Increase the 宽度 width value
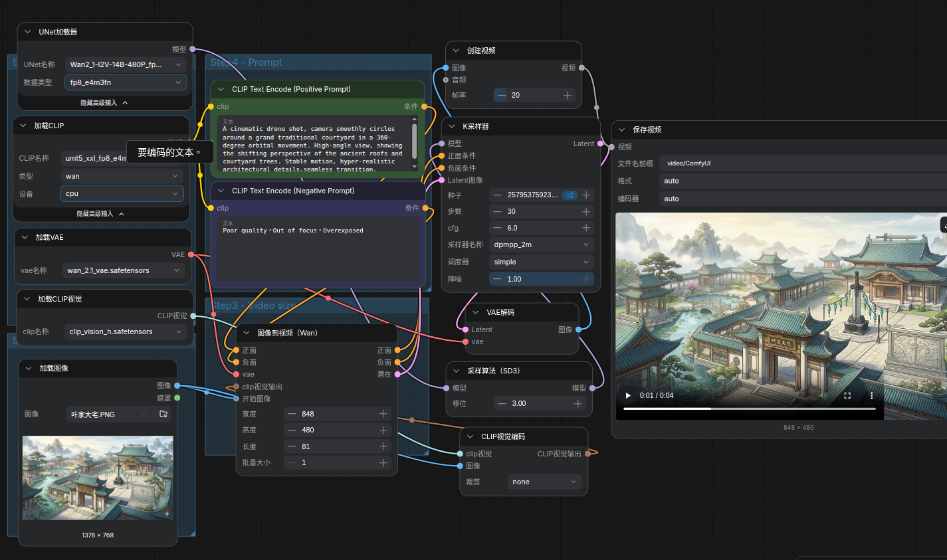 (383, 414)
